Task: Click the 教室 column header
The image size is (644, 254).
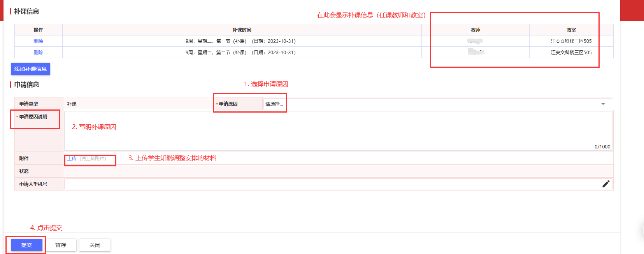Action: [571, 30]
